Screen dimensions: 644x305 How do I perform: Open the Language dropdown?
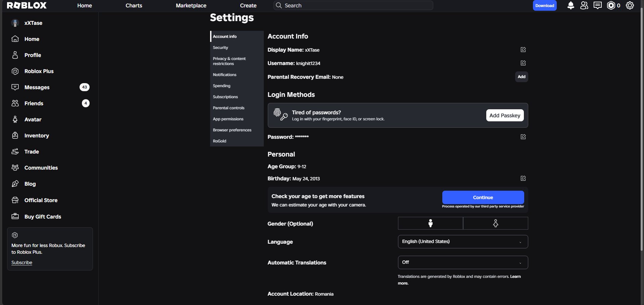[x=463, y=242]
